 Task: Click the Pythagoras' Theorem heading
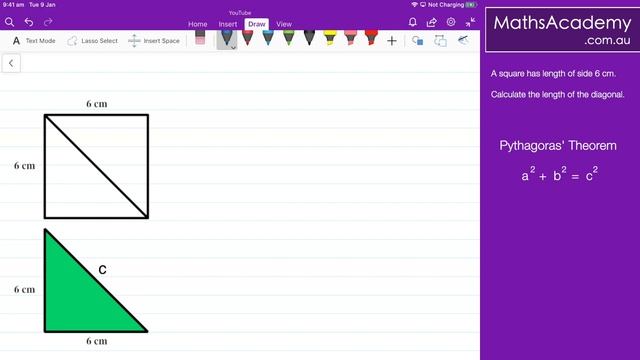tap(558, 146)
